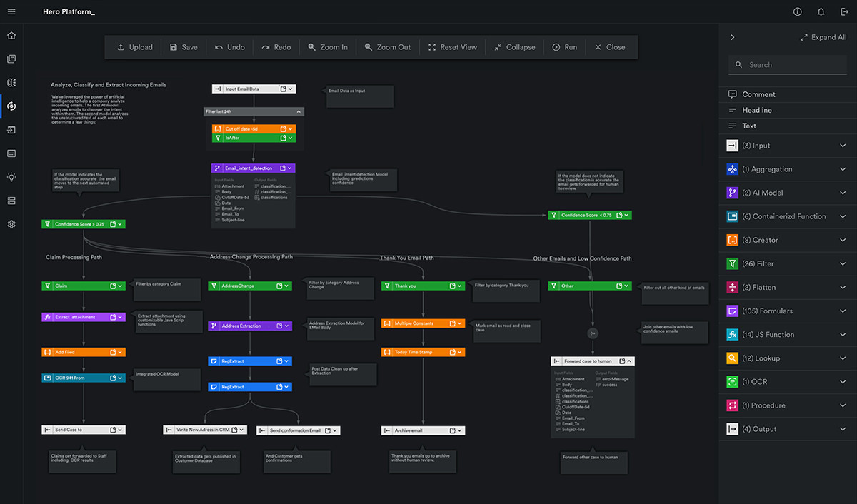The height and width of the screenshot is (504, 857).
Task: Collapse the Forward case to human node
Action: (630, 361)
